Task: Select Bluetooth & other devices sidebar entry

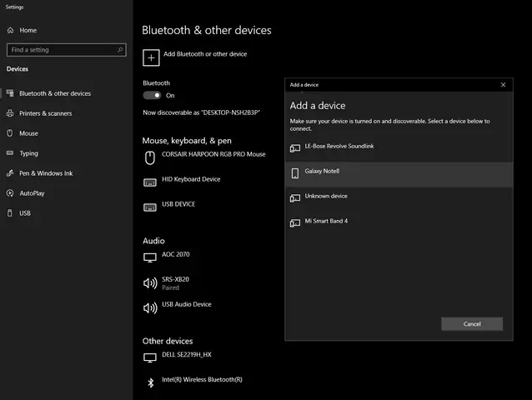Action: (x=55, y=93)
